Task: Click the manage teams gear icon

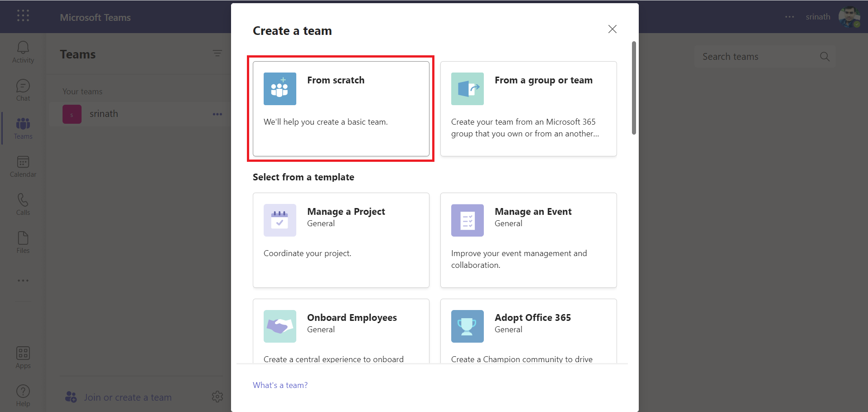Action: click(x=217, y=397)
